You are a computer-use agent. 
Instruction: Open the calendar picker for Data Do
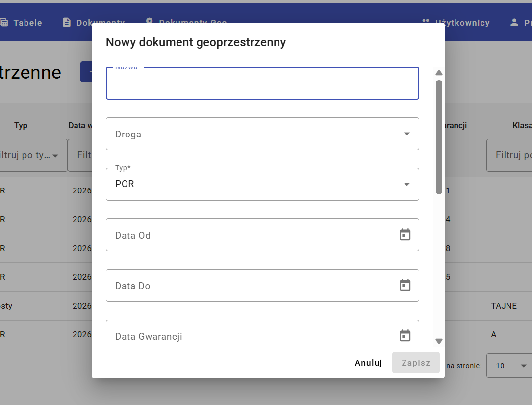point(405,285)
